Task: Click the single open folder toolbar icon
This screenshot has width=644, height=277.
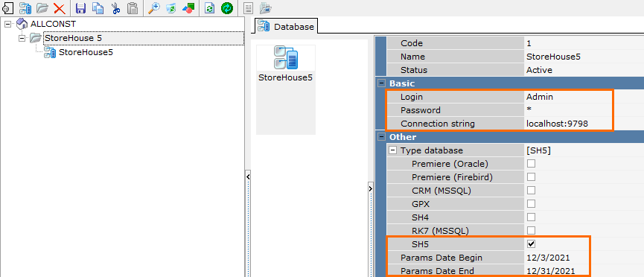Action: [42, 7]
